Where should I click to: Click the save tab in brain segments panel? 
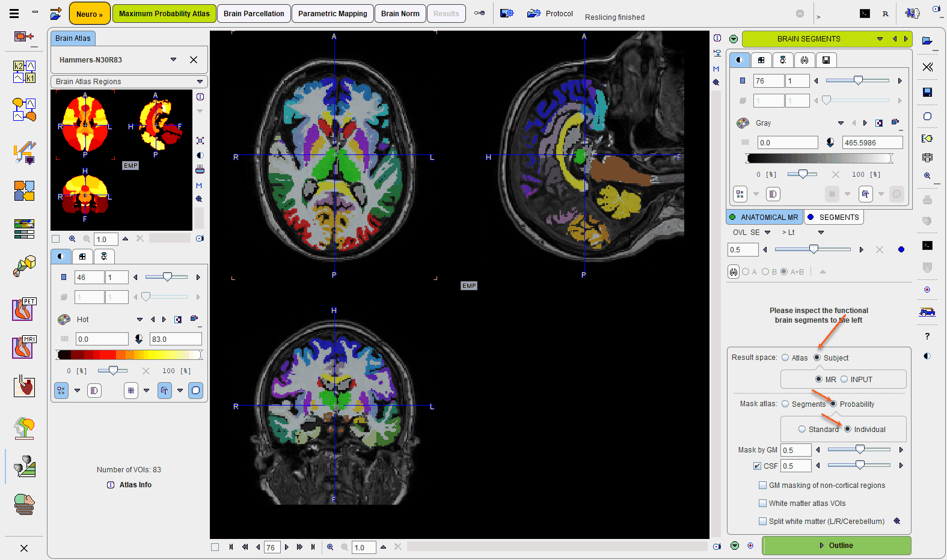tap(826, 59)
